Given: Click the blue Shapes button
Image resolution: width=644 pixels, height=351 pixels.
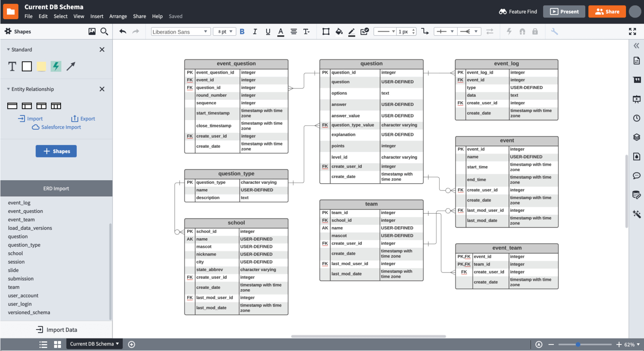Looking at the screenshot, I should point(56,151).
